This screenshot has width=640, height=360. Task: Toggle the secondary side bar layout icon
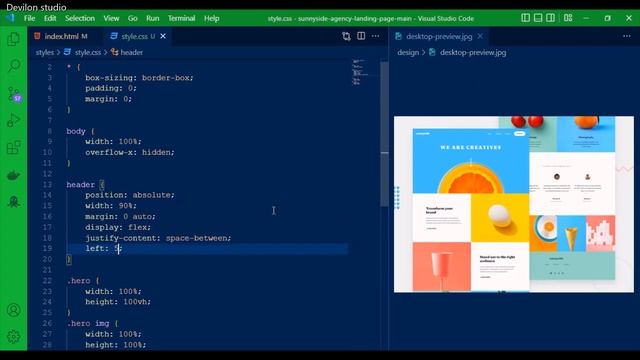tap(550, 18)
